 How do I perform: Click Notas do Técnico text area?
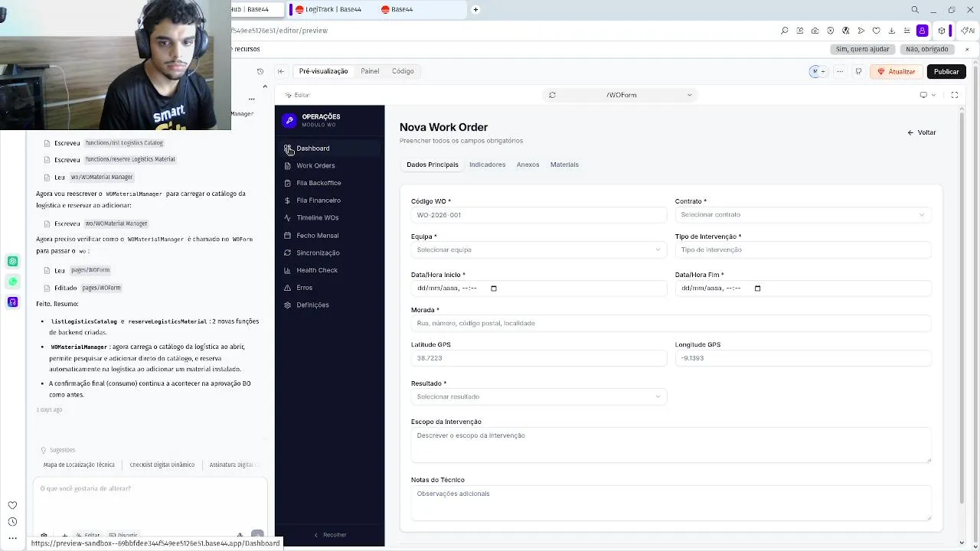click(x=671, y=503)
